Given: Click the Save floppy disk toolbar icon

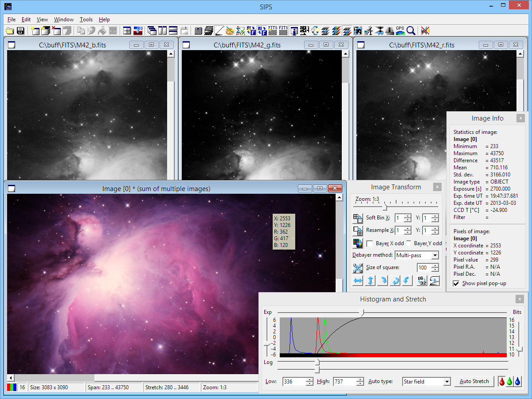Looking at the screenshot, I should click(x=20, y=31).
